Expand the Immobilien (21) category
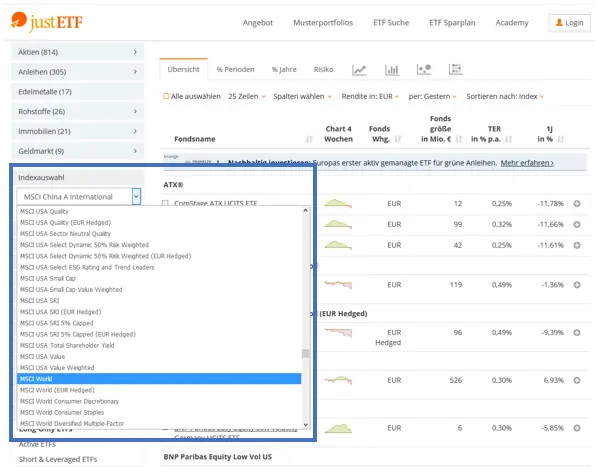The width and height of the screenshot is (599, 473). (78, 131)
